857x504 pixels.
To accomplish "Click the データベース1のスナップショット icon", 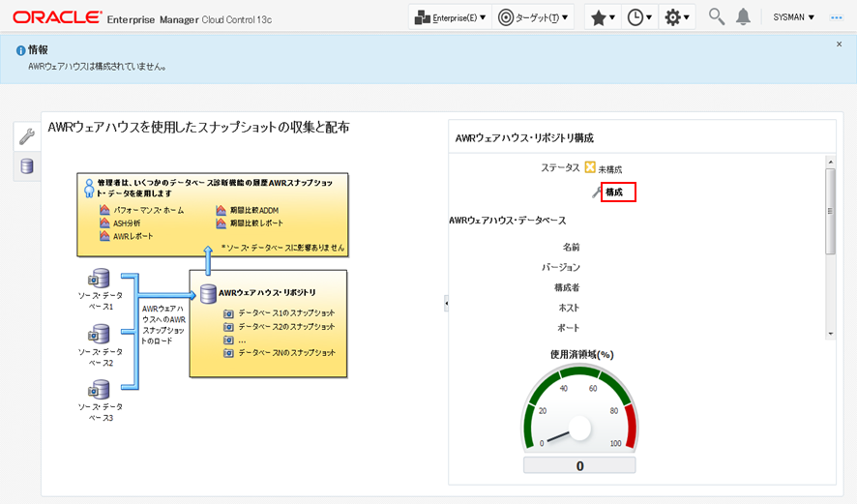I will pyautogui.click(x=228, y=313).
